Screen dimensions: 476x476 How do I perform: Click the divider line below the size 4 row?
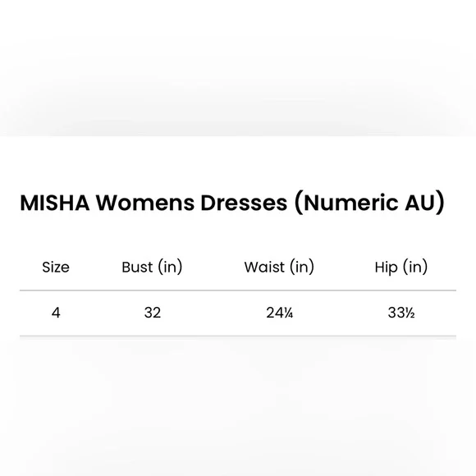point(238,336)
